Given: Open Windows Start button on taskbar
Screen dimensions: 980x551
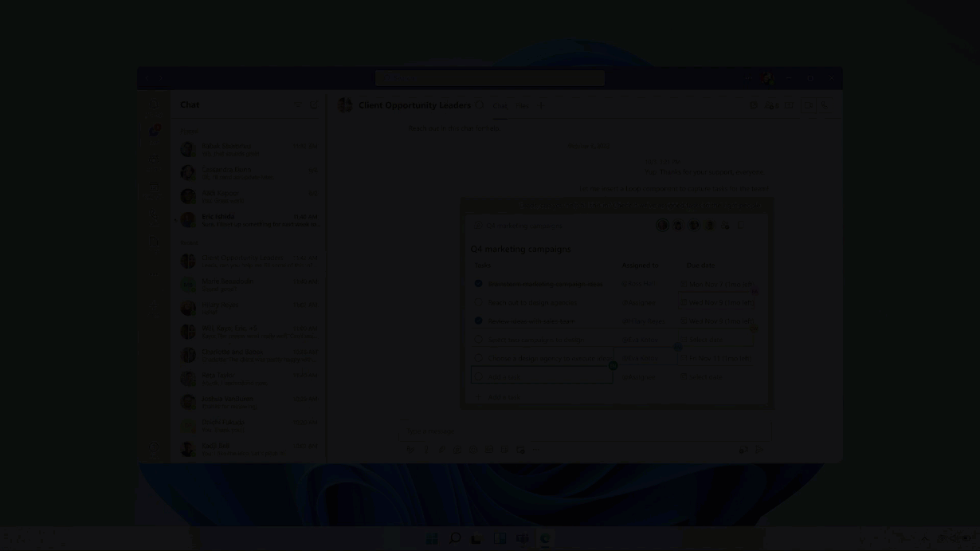Looking at the screenshot, I should pyautogui.click(x=432, y=539).
